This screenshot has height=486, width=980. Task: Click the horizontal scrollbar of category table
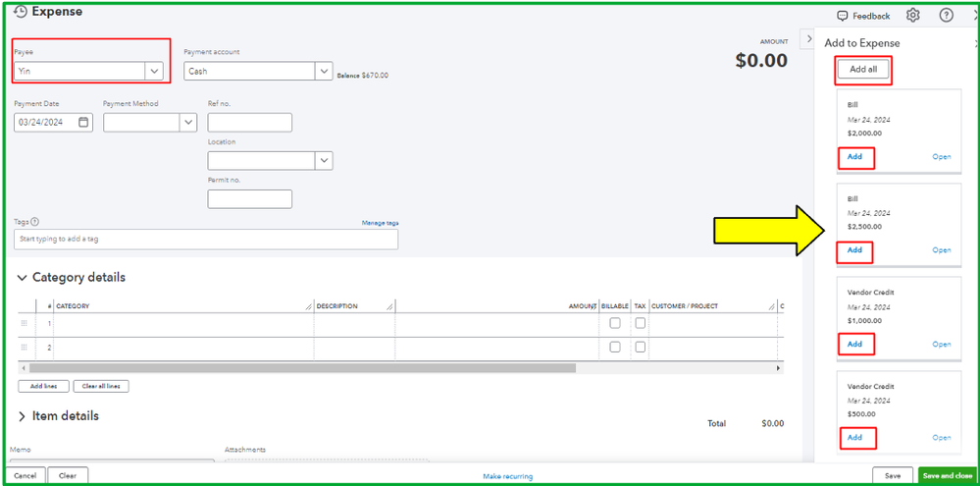tap(302, 368)
